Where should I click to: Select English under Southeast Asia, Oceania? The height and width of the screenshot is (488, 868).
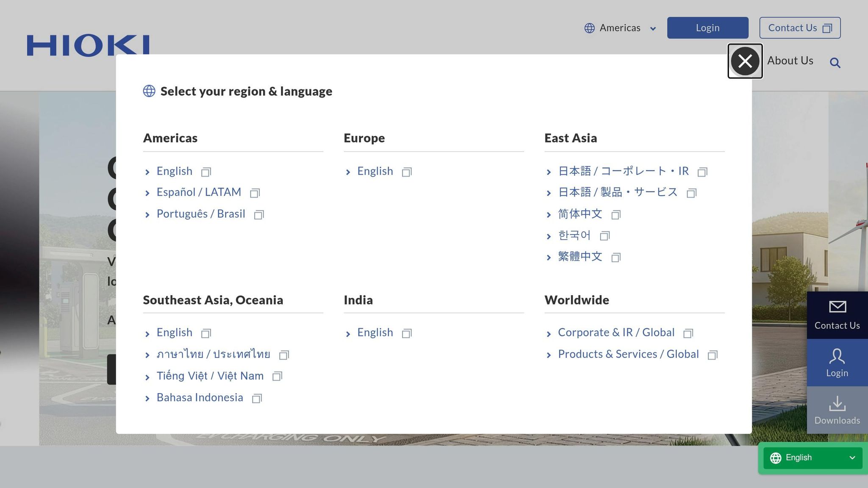[174, 333]
